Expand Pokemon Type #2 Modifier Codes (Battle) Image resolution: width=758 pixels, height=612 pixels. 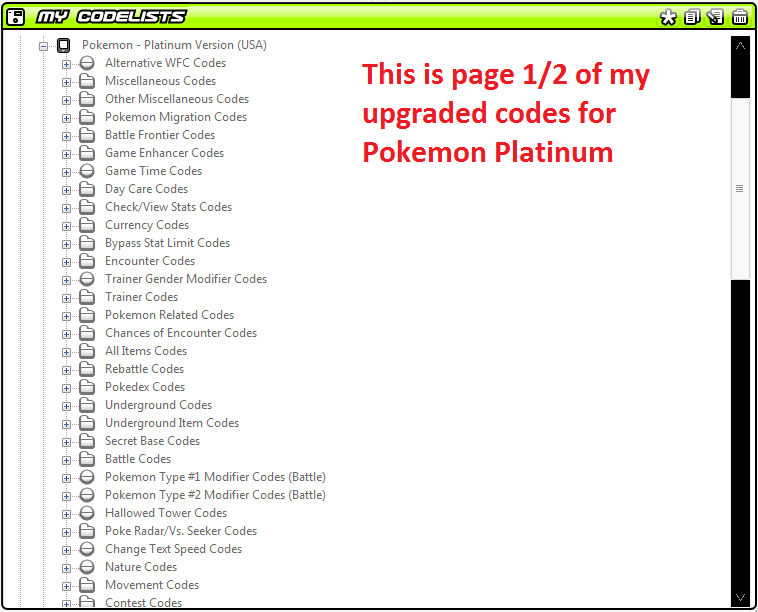coord(66,496)
